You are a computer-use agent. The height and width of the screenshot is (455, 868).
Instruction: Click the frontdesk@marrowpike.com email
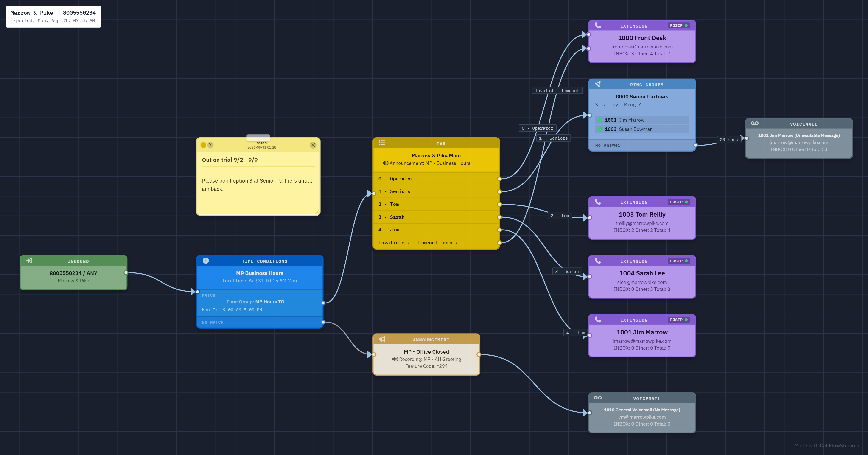point(642,47)
